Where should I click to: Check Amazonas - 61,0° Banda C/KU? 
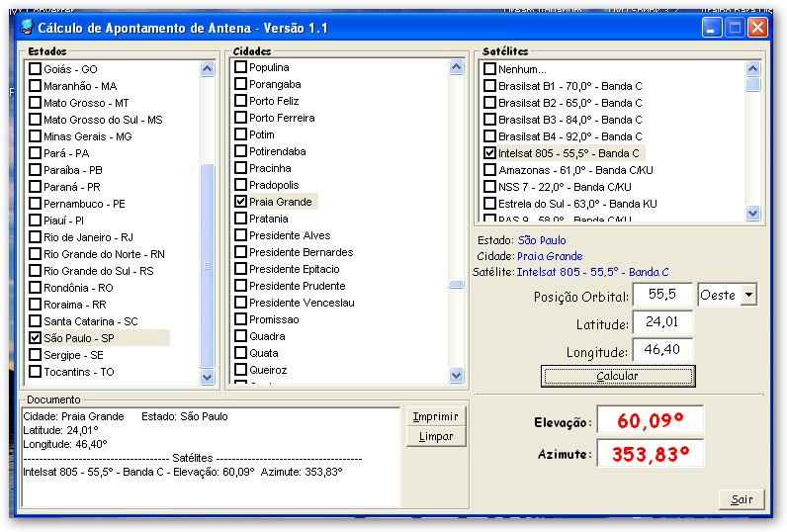(x=489, y=170)
